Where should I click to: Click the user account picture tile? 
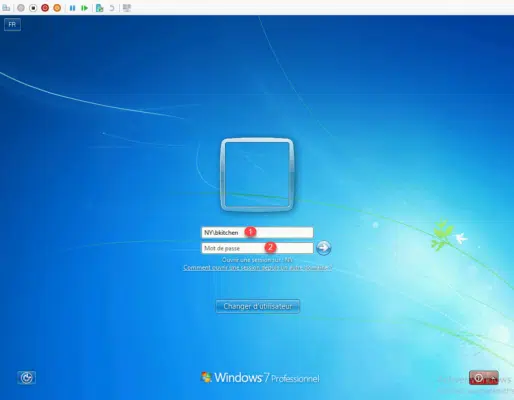pyautogui.click(x=257, y=175)
